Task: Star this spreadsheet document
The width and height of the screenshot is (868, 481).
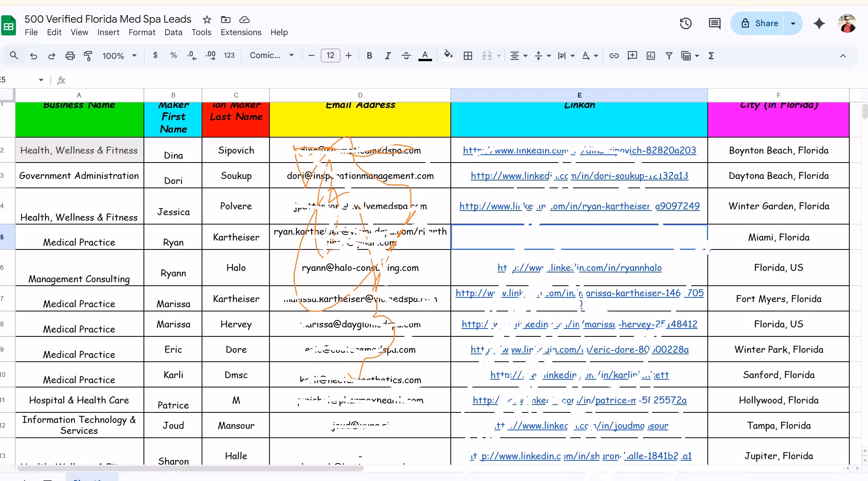Action: coord(207,19)
